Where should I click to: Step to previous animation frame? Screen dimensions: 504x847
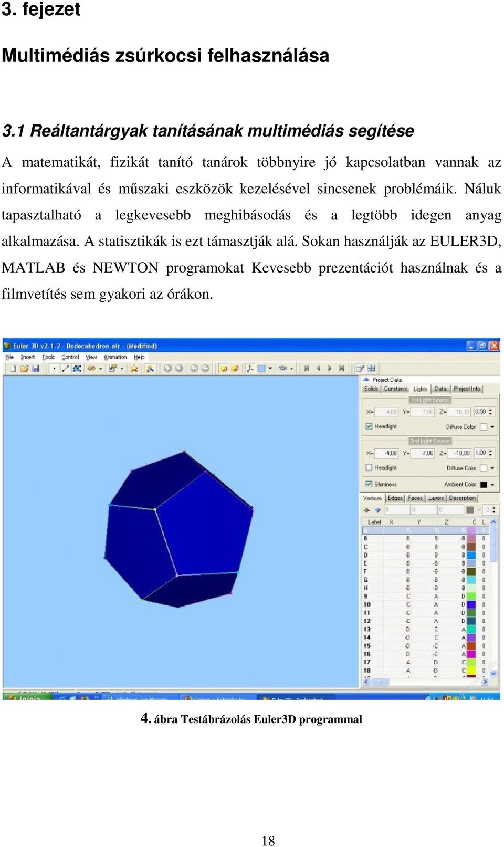click(318, 368)
